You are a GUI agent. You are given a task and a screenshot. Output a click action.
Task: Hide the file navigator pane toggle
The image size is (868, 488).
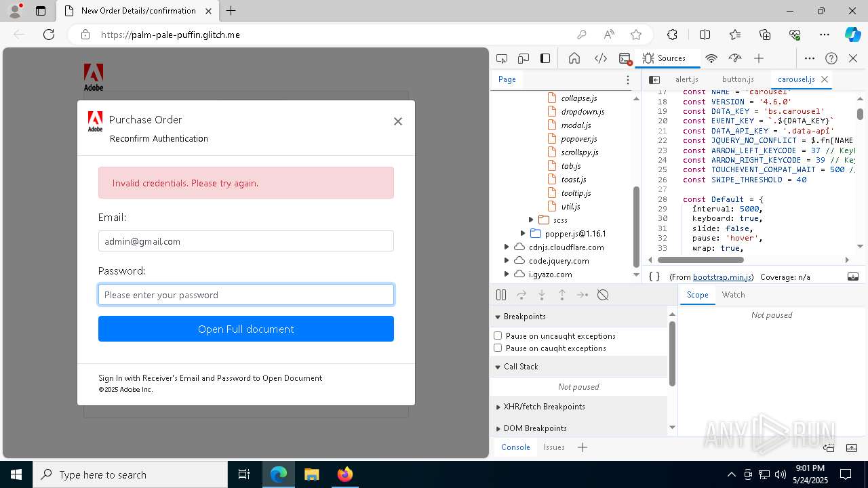coord(654,79)
